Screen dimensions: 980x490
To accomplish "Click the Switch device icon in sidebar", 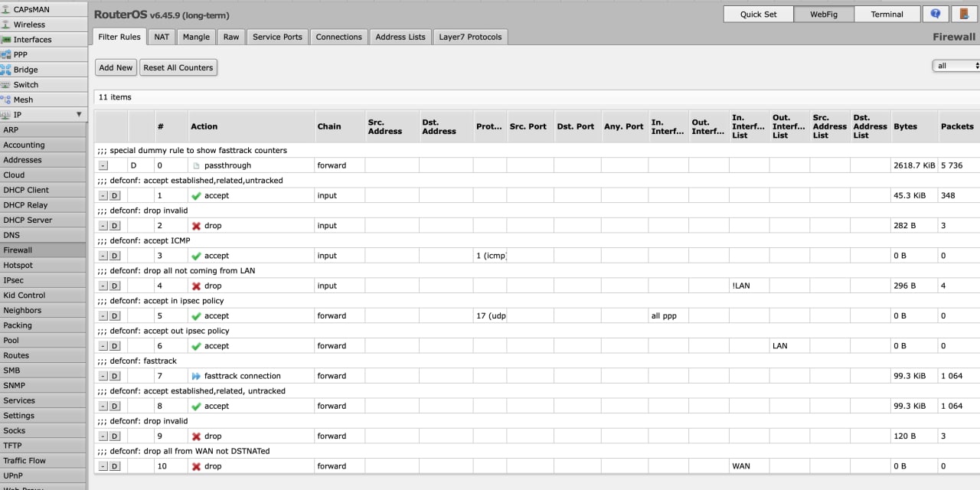I will 6,85.
